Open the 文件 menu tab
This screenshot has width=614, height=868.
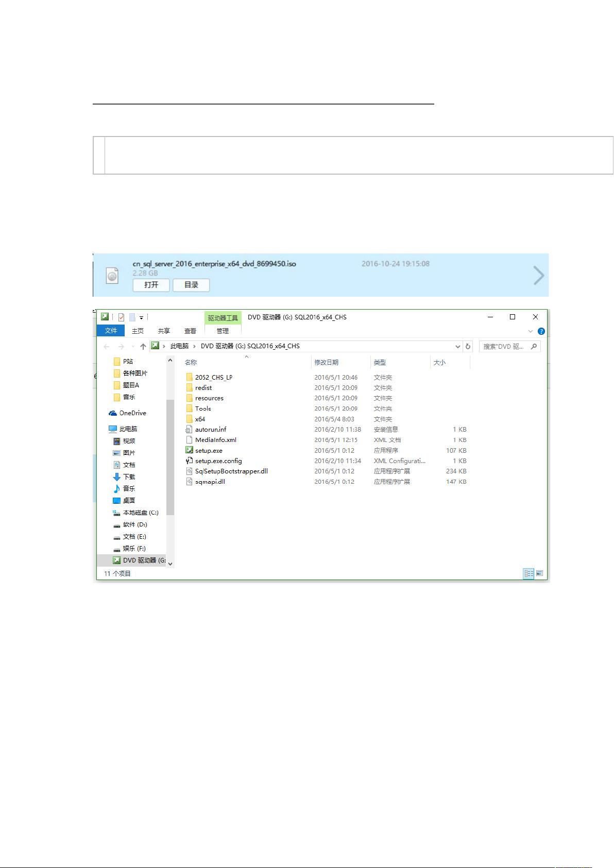click(x=111, y=331)
